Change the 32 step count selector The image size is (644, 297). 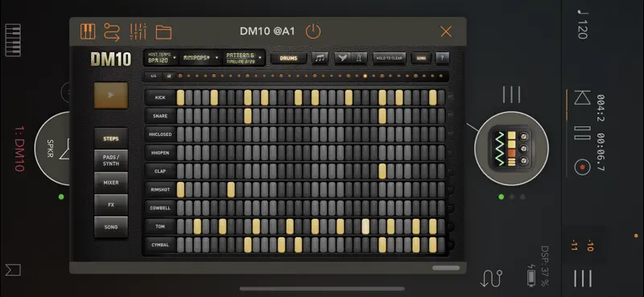[x=169, y=76]
